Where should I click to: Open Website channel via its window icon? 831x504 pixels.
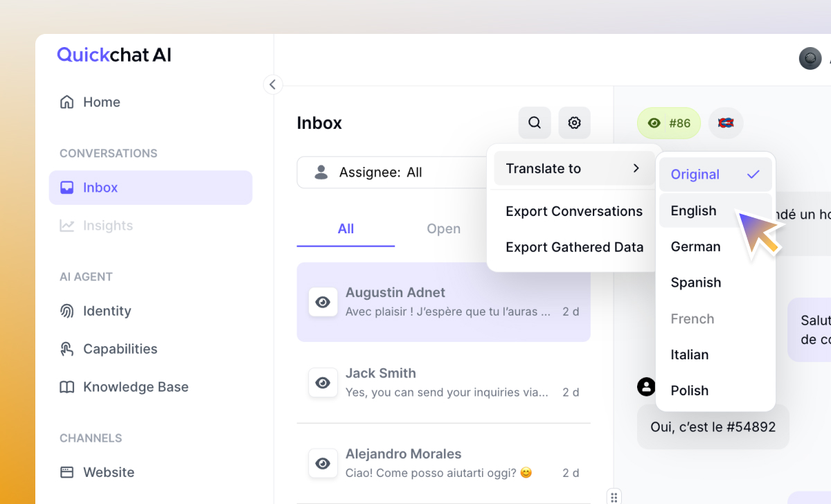point(67,472)
